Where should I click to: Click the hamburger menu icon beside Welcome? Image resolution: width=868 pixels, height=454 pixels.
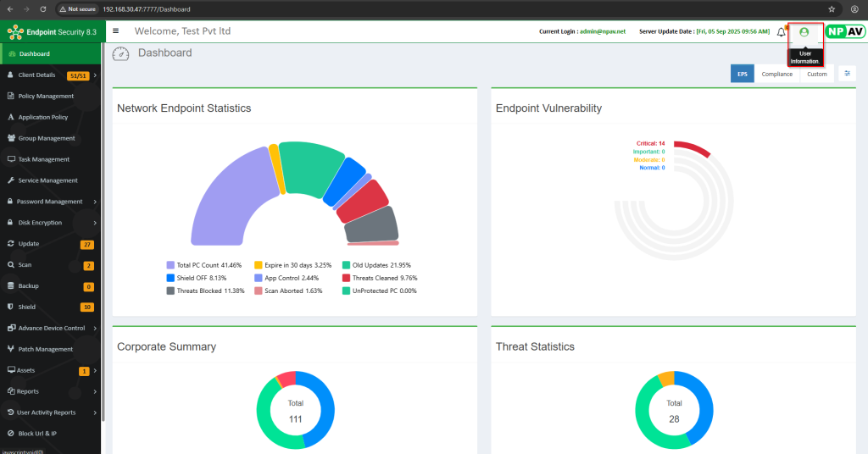pyautogui.click(x=116, y=31)
